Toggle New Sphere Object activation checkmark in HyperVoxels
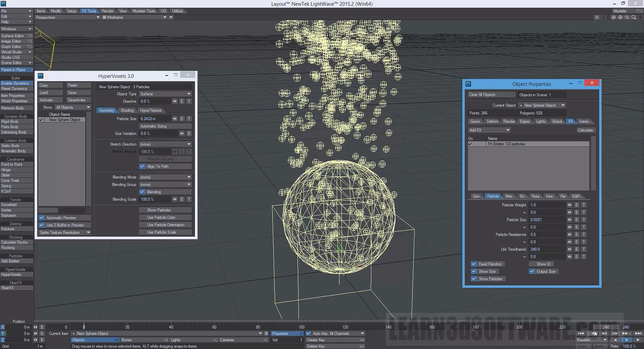The height and width of the screenshot is (349, 644). (x=41, y=120)
